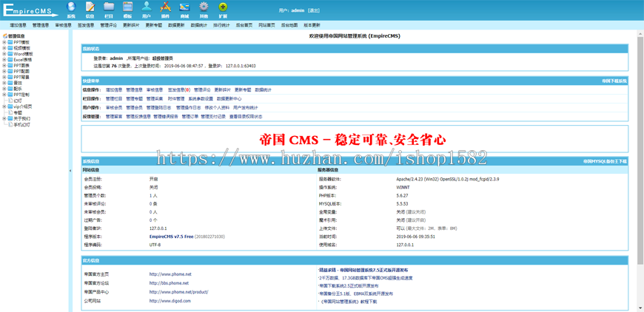Open the http://www.phome.net link
Viewport: 644px width, 312px height.
[170, 274]
